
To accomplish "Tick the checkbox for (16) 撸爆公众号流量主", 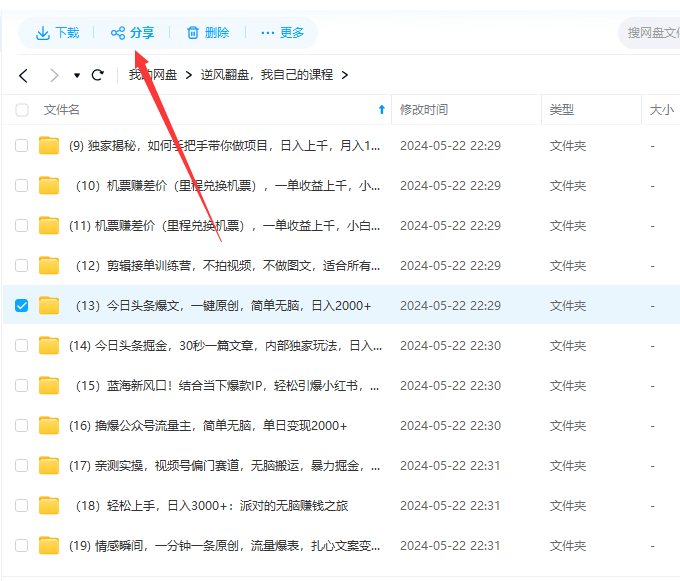I will tap(22, 425).
